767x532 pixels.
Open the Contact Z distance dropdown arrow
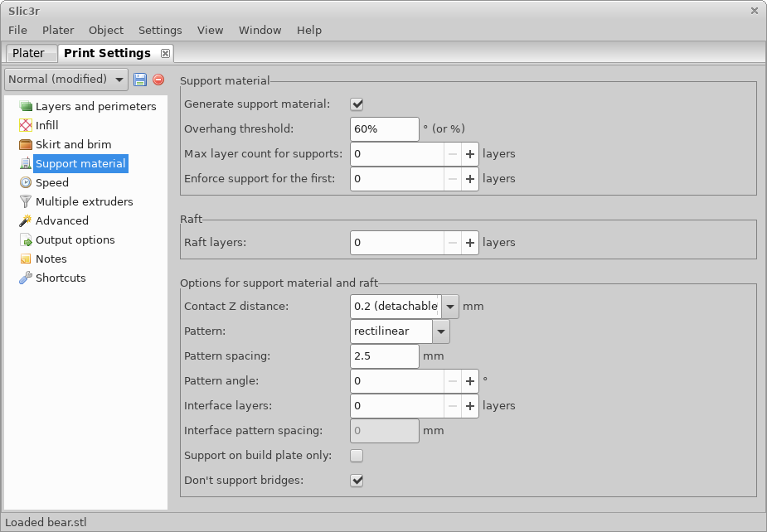pyautogui.click(x=450, y=307)
